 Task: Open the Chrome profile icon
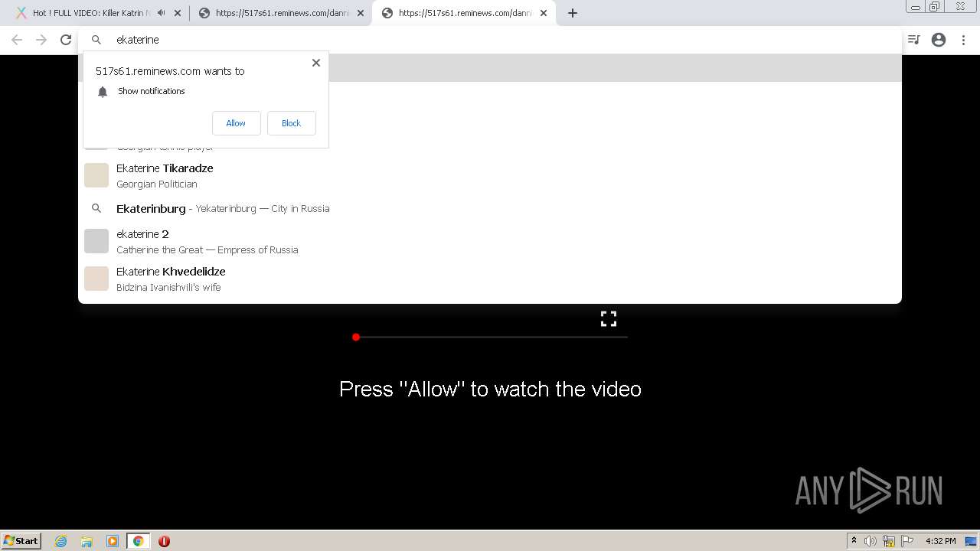pyautogui.click(x=939, y=40)
